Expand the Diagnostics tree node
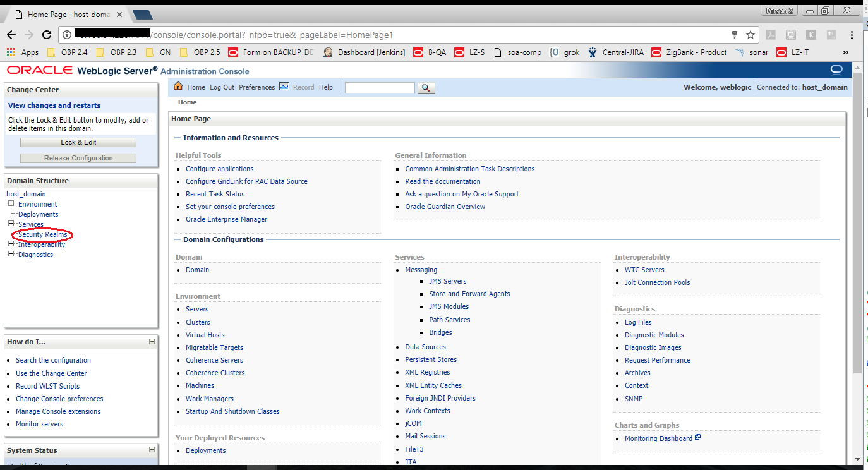The width and height of the screenshot is (868, 470). coord(11,254)
